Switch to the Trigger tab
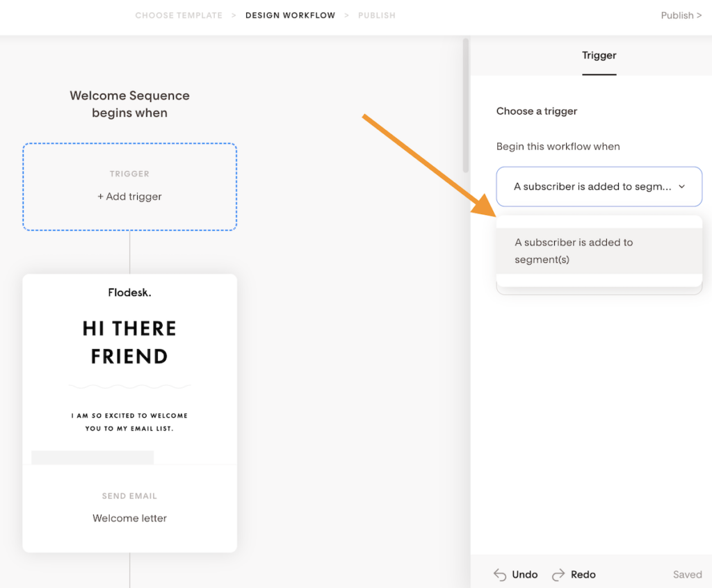712x588 pixels. pyautogui.click(x=599, y=56)
